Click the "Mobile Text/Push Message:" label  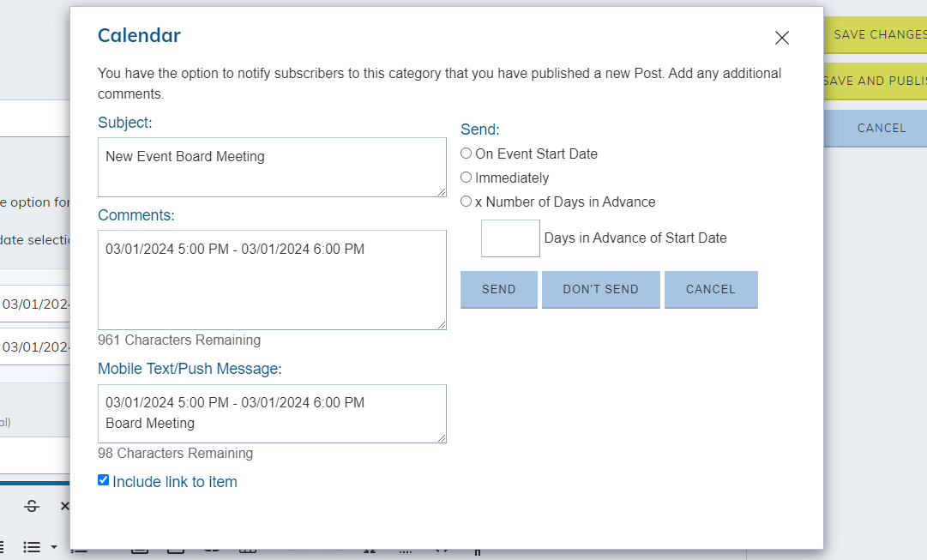[190, 369]
